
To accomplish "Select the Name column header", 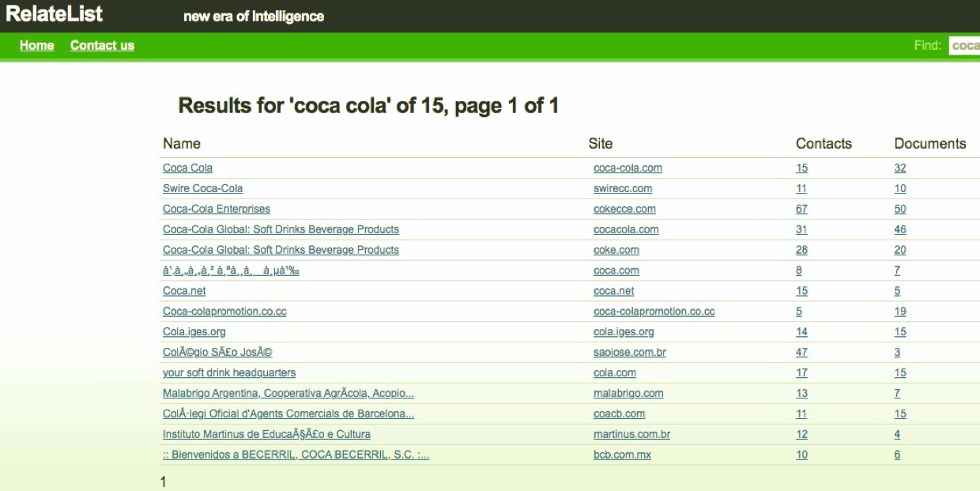I will click(x=182, y=144).
